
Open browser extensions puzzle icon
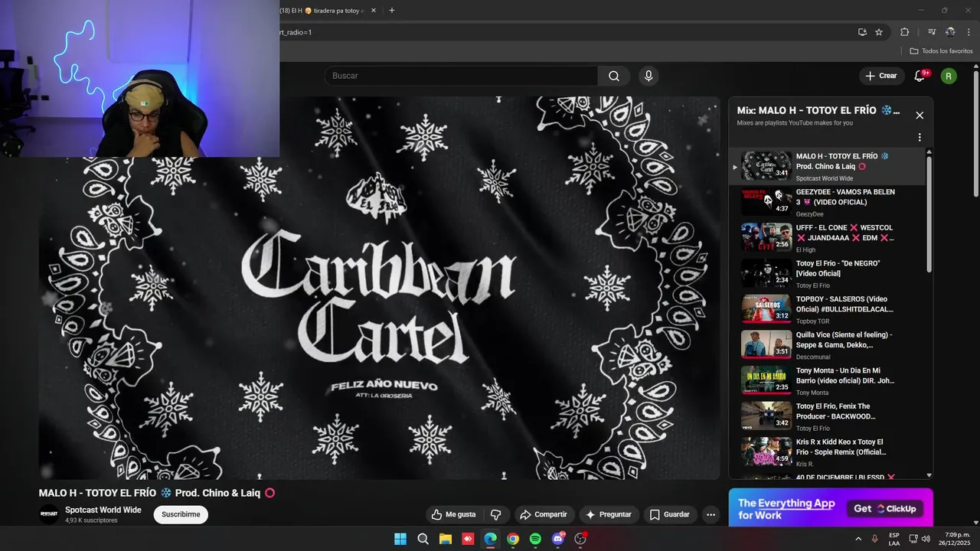(905, 32)
